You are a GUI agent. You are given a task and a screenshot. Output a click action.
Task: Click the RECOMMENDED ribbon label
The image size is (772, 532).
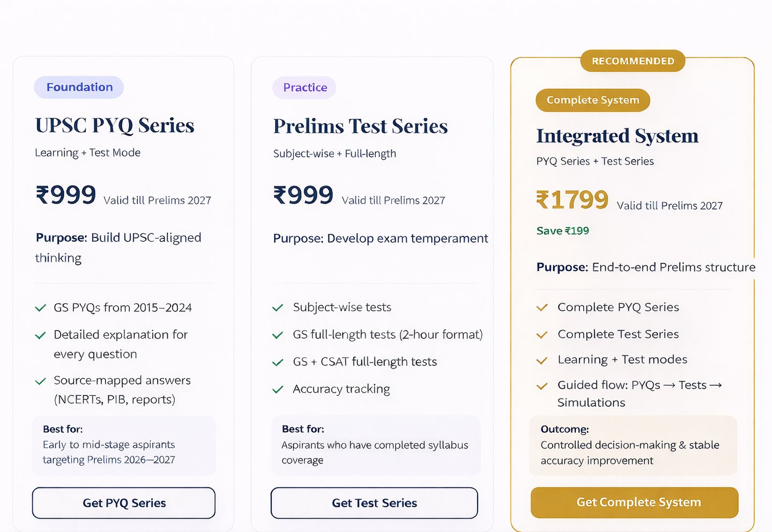pos(633,61)
